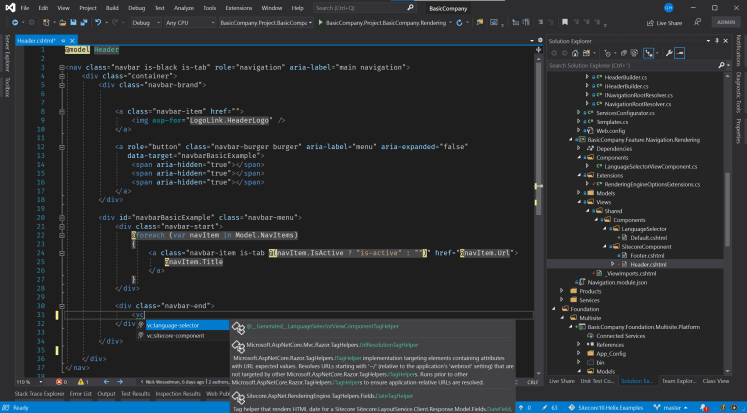Select vc:sitecore-component in IntelliSense list
Image resolution: width=747 pixels, height=413 pixels.
tap(174, 335)
